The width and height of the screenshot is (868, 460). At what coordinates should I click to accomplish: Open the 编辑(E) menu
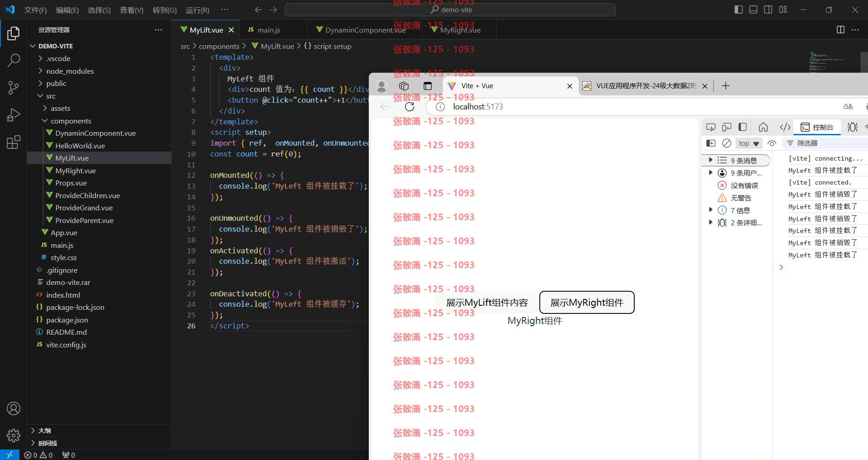click(67, 10)
